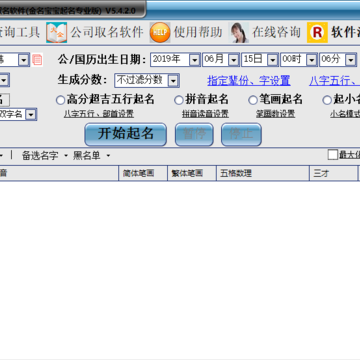
Task: Open the 备选名字 menu
Action: click(45, 156)
